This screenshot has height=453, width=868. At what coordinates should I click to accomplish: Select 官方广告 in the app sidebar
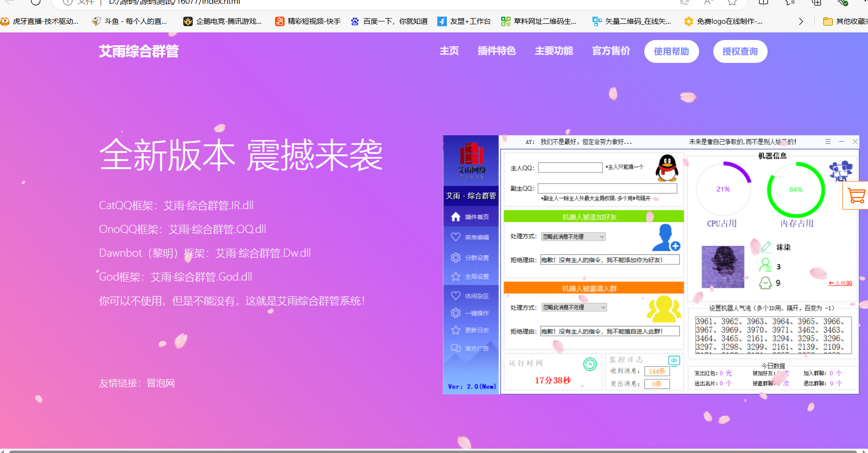[x=471, y=348]
